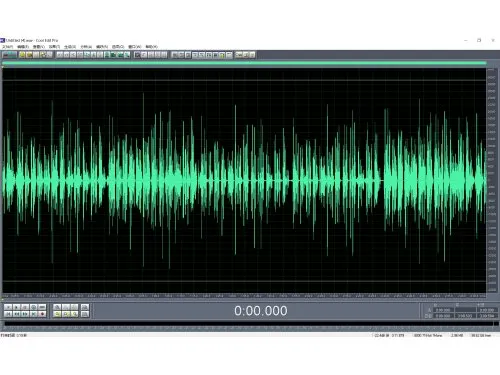This screenshot has height=375, width=500.
Task: Click the Stop button in transport controls
Action: (x=8, y=307)
